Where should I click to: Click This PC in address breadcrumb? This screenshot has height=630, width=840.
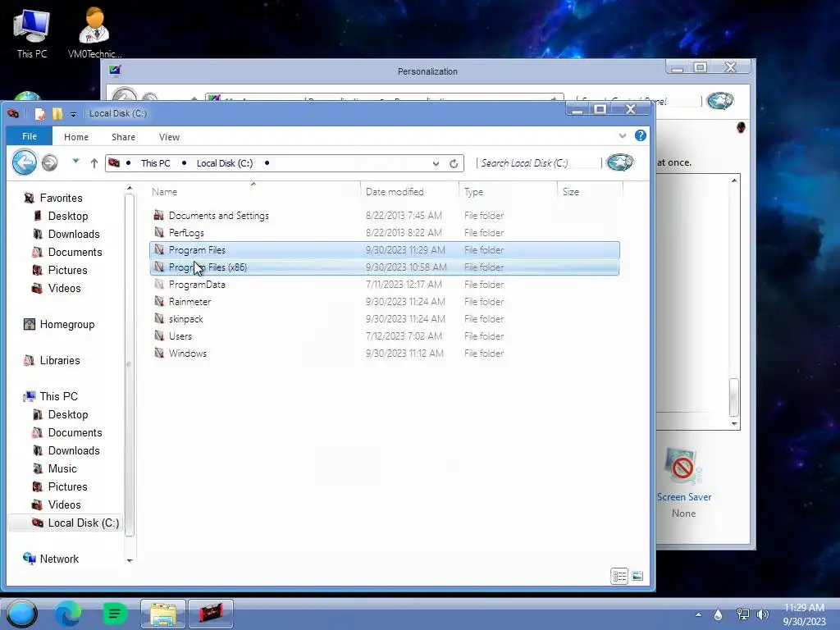(x=155, y=163)
